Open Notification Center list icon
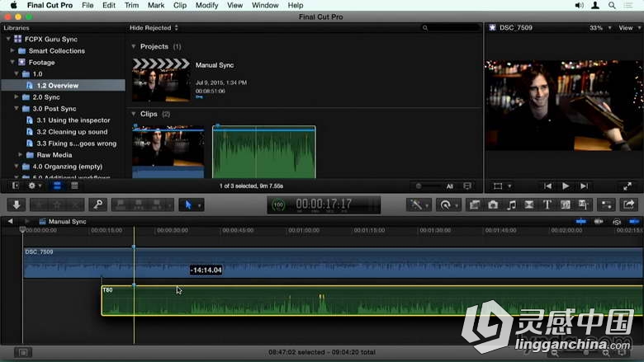Viewport: 644px width, 362px height. pyautogui.click(x=628, y=5)
